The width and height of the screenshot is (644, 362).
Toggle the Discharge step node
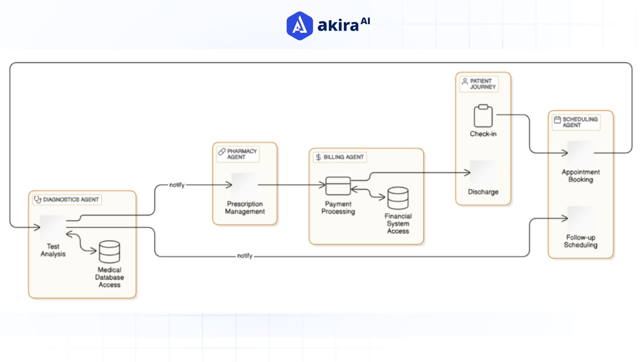[483, 174]
